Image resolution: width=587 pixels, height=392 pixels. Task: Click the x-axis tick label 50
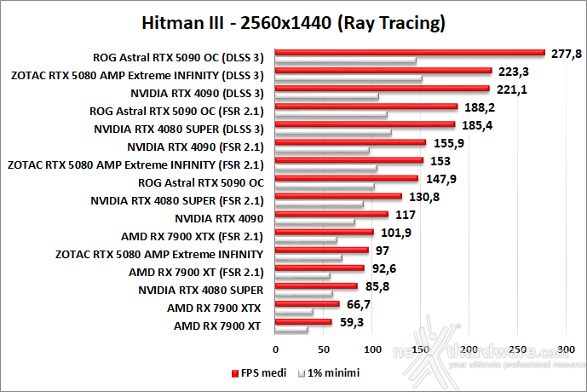coord(324,349)
